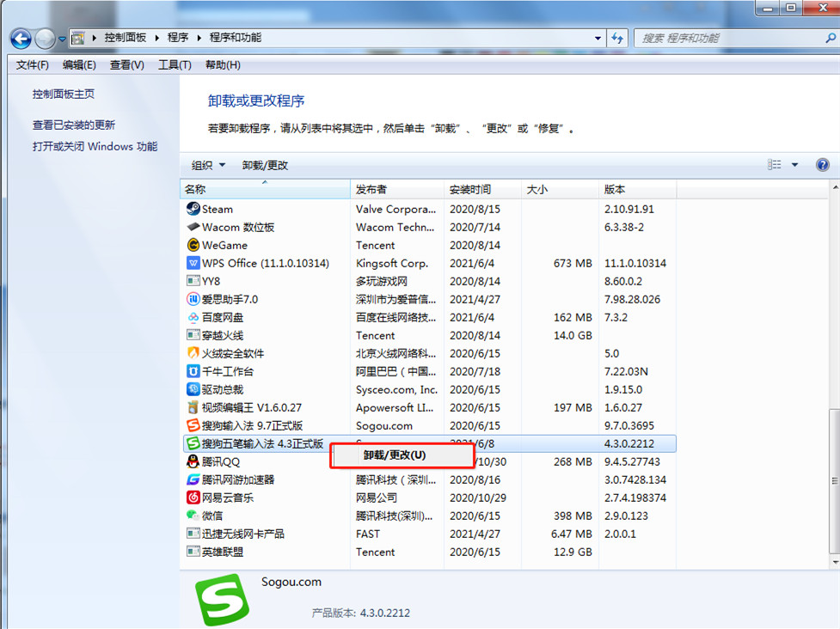Open the address bar history dropdown

coord(598,38)
